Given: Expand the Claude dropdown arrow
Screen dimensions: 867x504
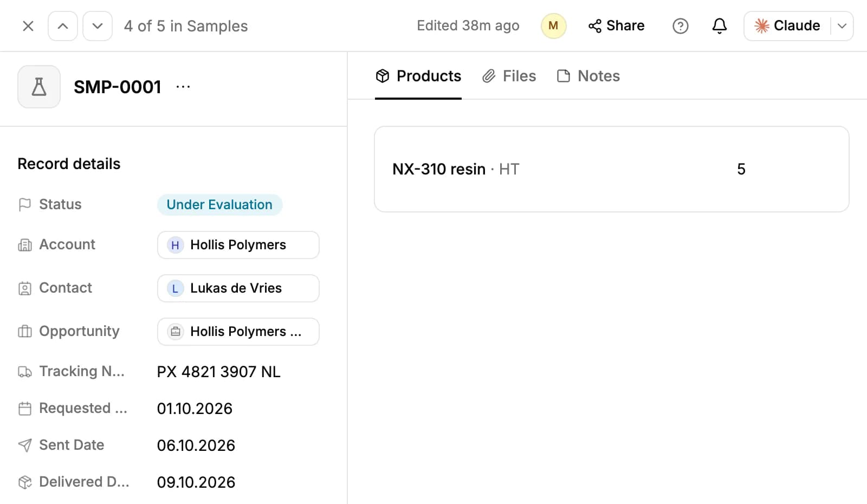Looking at the screenshot, I should [842, 26].
